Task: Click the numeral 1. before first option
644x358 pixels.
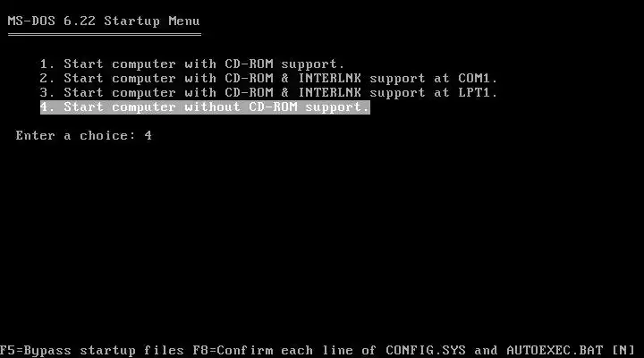Action: 47,64
